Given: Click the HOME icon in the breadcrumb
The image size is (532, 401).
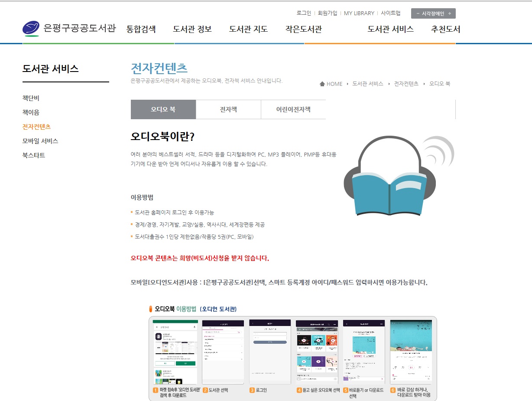Looking at the screenshot, I should click(322, 84).
